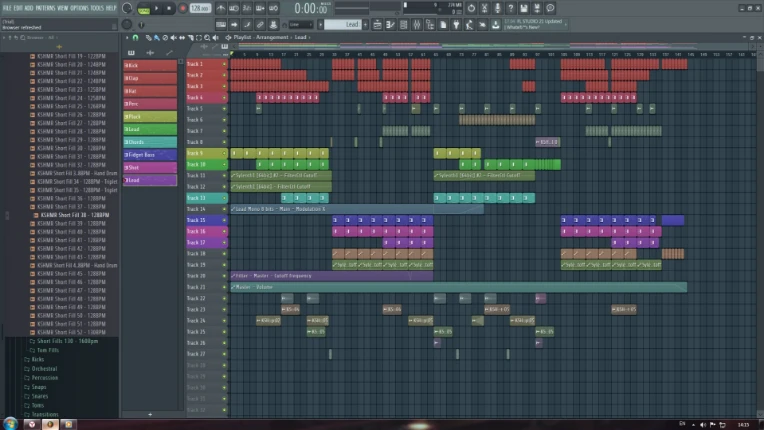Click the help question mark icon
This screenshot has height=430, width=764.
coord(511,8)
